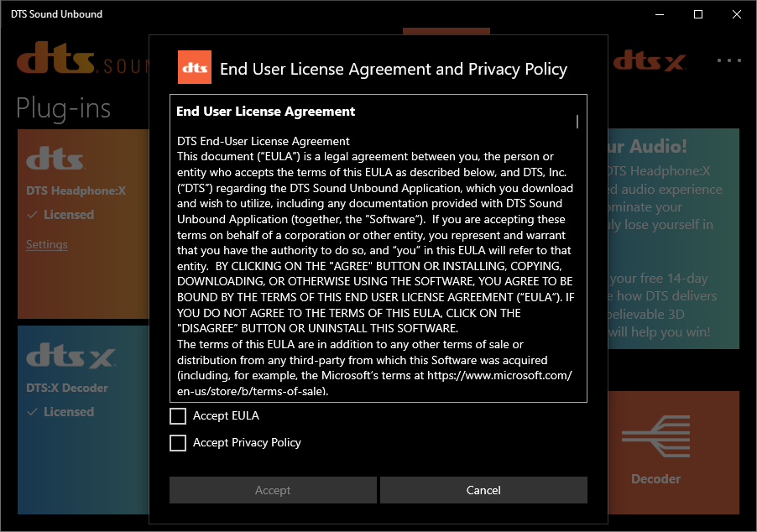Click Licensed status under DTS:X Decoder

[60, 412]
